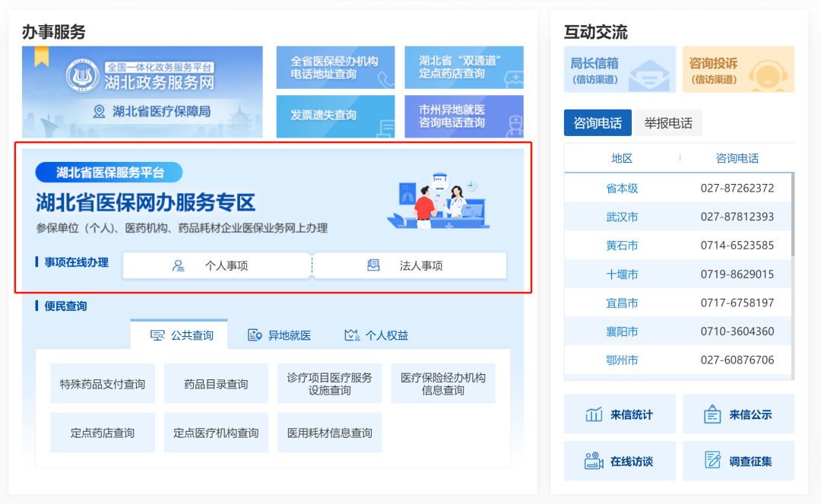
Task: Click the round emblem logo on 湖北政务服务网
Action: (82, 74)
